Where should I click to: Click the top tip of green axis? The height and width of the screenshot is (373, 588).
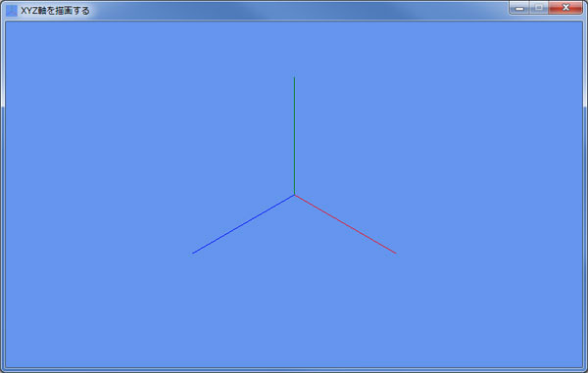click(294, 77)
